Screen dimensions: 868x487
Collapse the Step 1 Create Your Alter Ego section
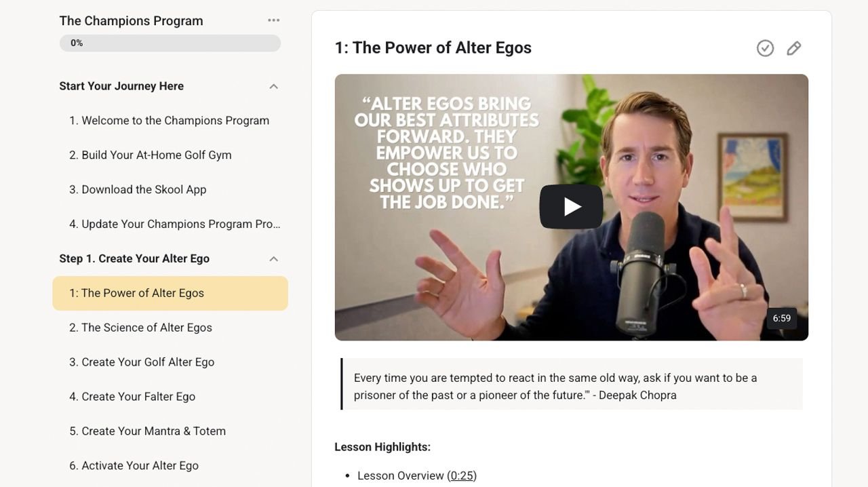[x=274, y=258]
